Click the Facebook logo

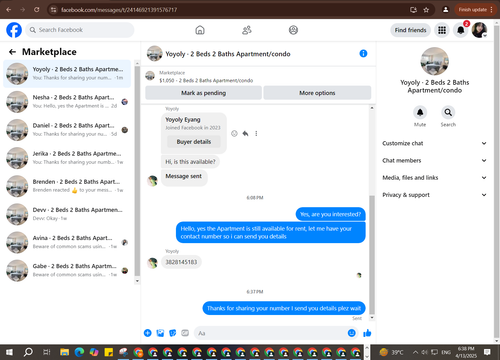[14, 30]
